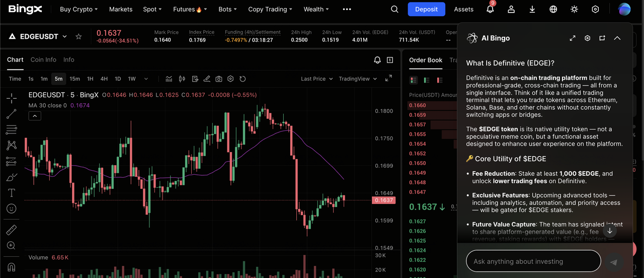This screenshot has width=644, height=278.
Task: Show only sell orders in order book
Action: pyautogui.click(x=439, y=80)
